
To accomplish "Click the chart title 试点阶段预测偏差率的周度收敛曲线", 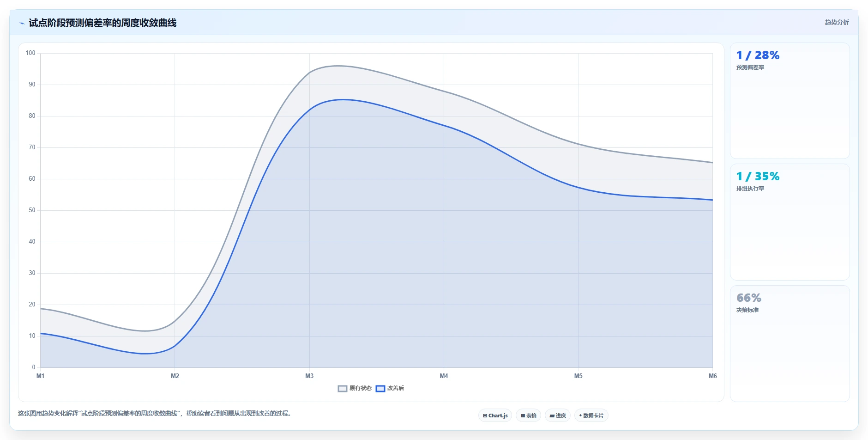I will (102, 23).
